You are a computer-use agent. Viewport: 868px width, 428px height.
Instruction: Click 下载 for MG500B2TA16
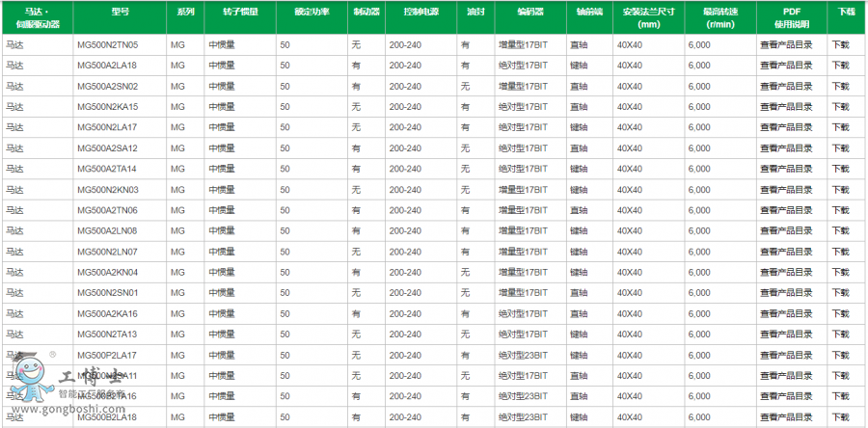840,396
